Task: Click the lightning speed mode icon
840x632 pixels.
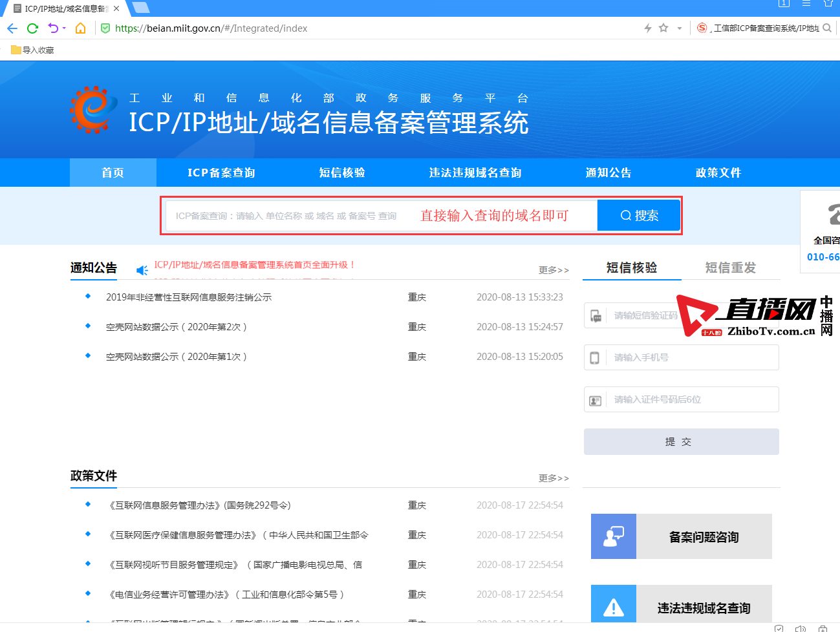Action: tap(647, 28)
